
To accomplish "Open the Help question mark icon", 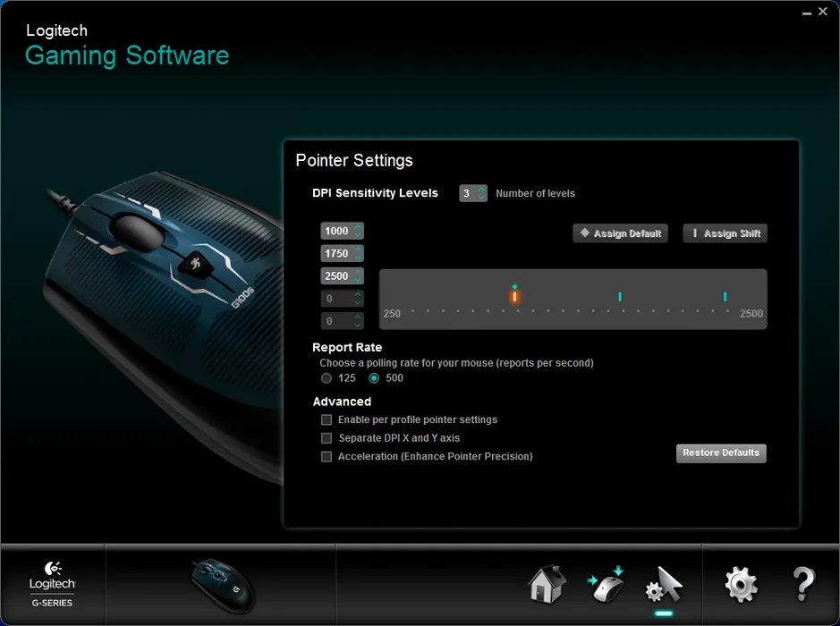I will (804, 585).
